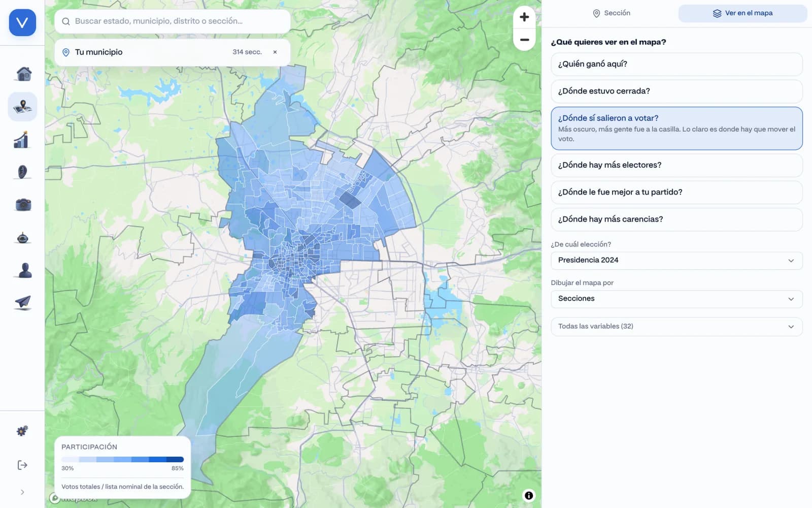Open the Presidencia 2024 election dropdown
The width and height of the screenshot is (812, 508).
click(676, 260)
